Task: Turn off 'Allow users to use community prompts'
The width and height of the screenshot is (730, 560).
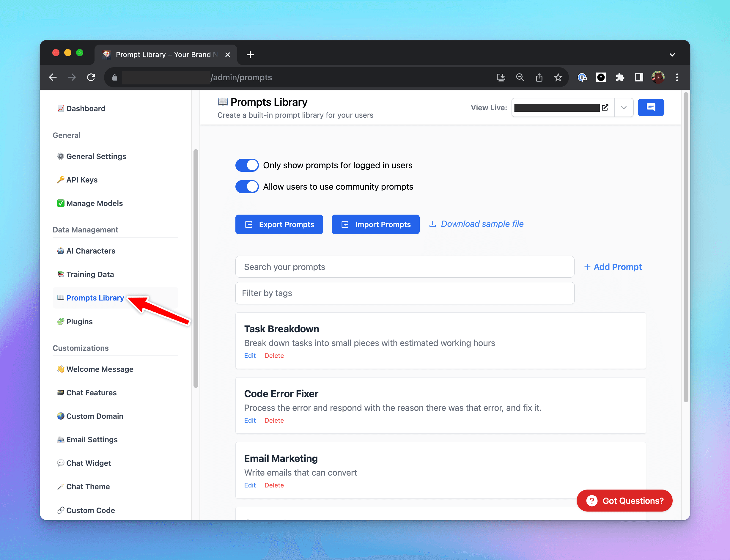Action: click(247, 187)
